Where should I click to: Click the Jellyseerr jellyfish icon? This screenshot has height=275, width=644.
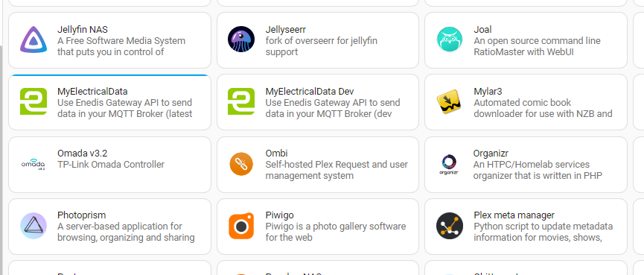coord(241,39)
